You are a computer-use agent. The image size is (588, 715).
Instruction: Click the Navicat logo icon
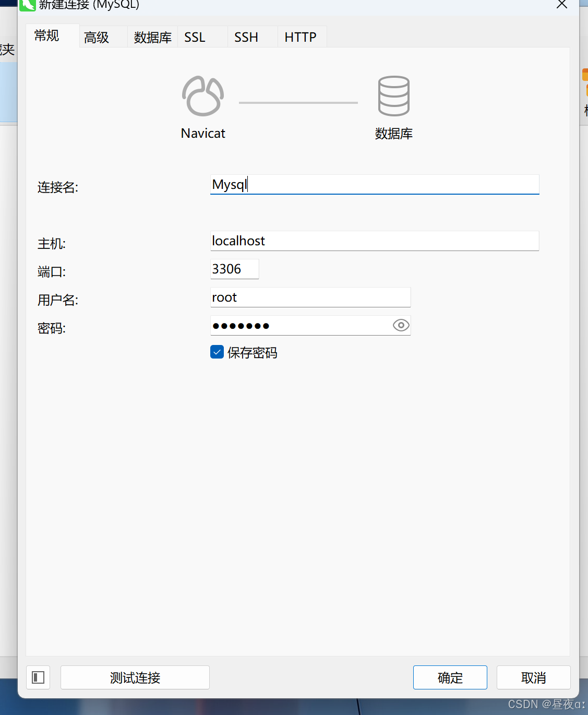coord(203,96)
